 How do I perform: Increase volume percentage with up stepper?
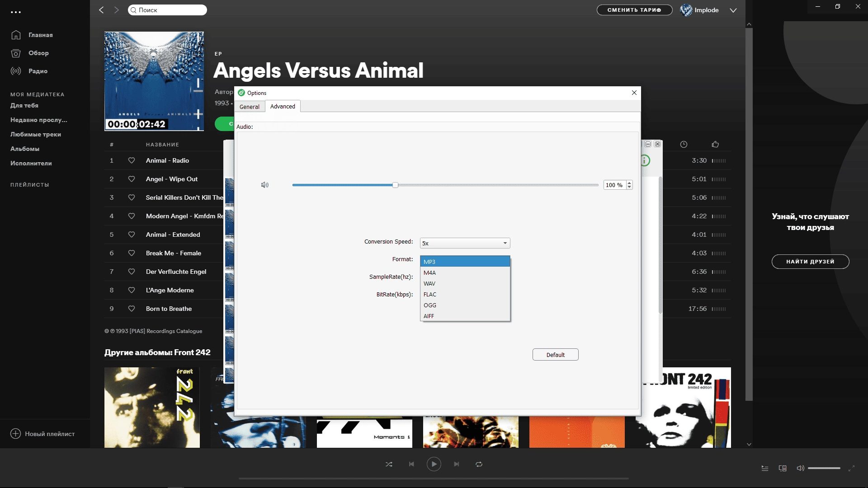coord(629,183)
